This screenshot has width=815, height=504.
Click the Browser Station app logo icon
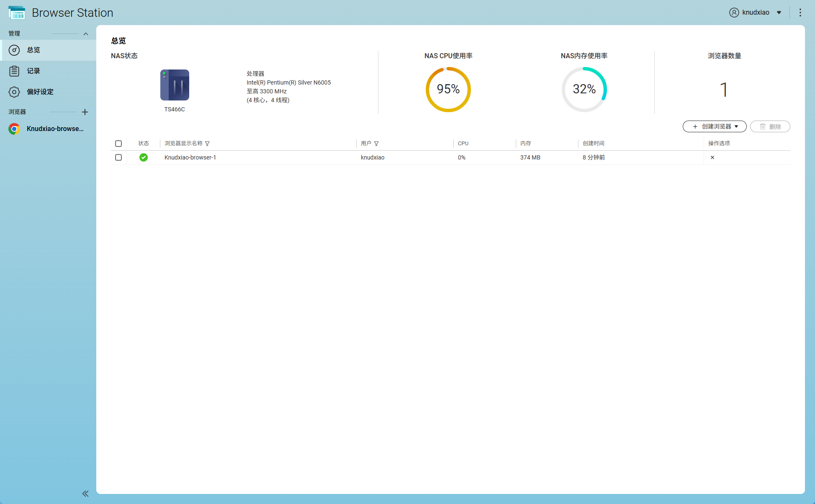point(17,13)
